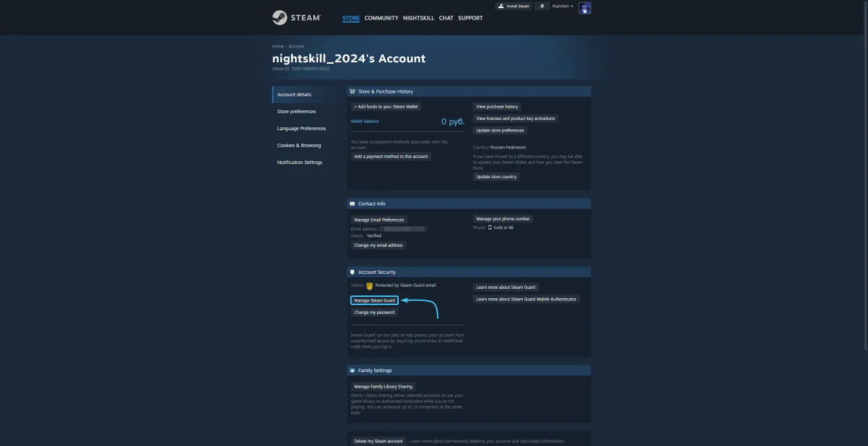Click the envelope icon beside Contact Info
This screenshot has height=446, width=868.
coord(353,203)
